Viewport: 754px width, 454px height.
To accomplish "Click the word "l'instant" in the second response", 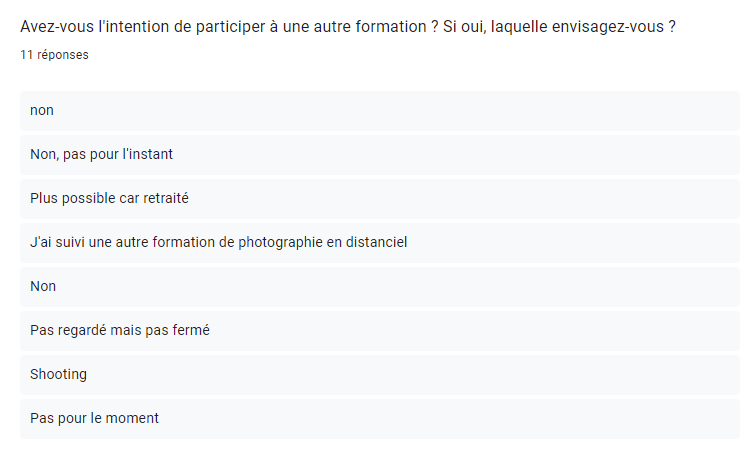I will (x=145, y=154).
